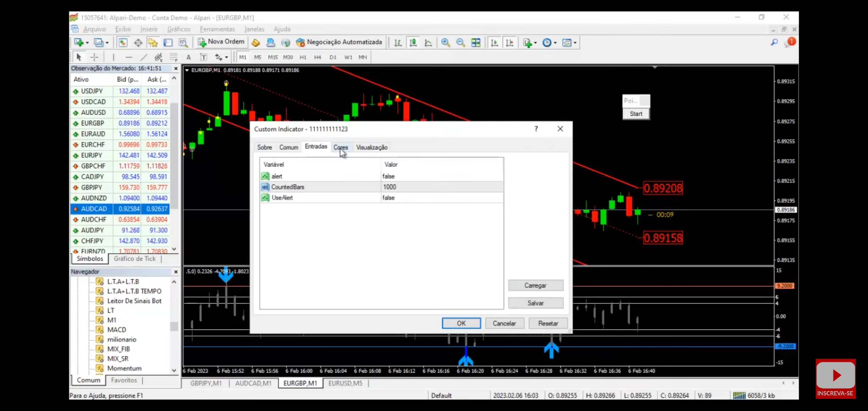Open the add indicators dropdown arrow
Viewport: 868px width, 411px height.
pos(536,43)
